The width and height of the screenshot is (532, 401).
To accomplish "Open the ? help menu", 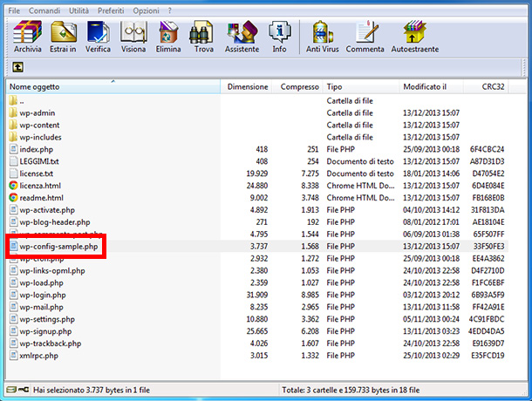I will (x=170, y=10).
